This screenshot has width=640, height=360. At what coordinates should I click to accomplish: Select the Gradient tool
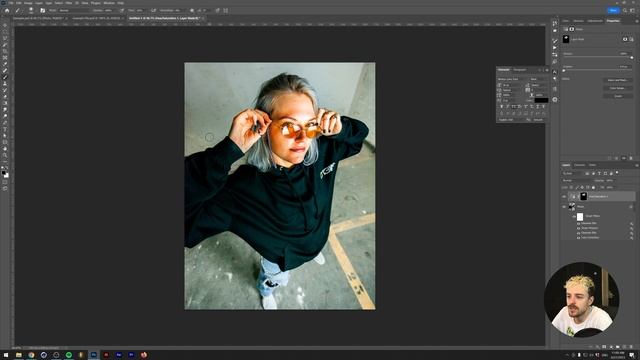5,103
